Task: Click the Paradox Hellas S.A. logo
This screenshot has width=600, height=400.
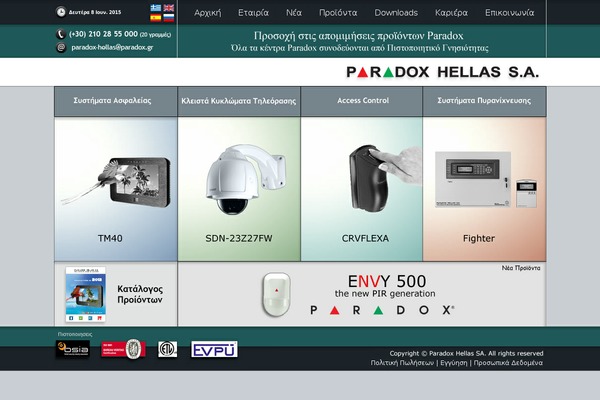Action: coord(442,72)
